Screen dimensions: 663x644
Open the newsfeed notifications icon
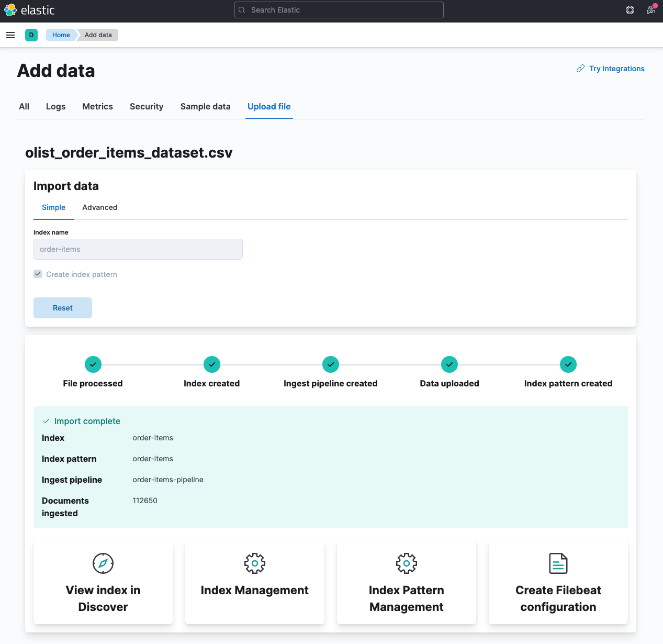pyautogui.click(x=650, y=10)
